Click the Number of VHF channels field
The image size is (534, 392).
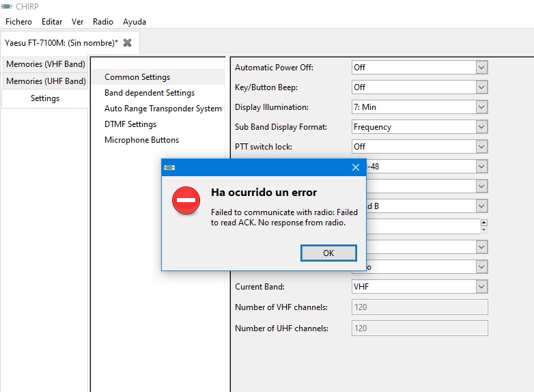[419, 307]
